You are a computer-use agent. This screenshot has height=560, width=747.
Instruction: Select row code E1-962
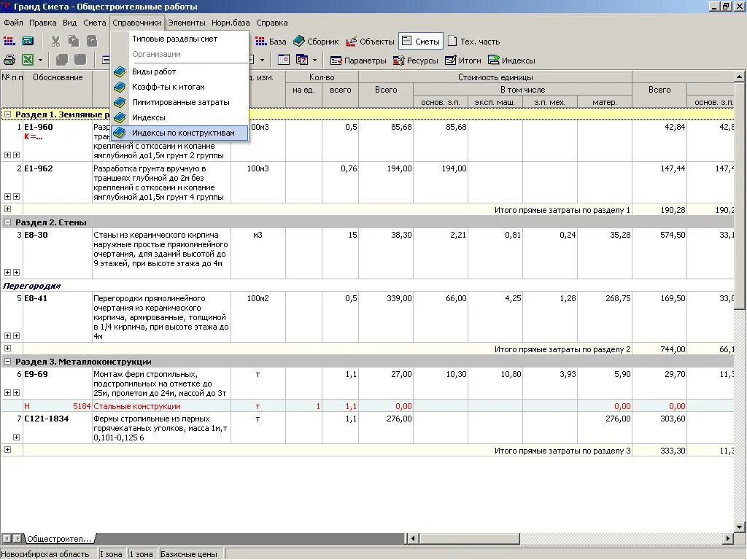click(x=39, y=168)
